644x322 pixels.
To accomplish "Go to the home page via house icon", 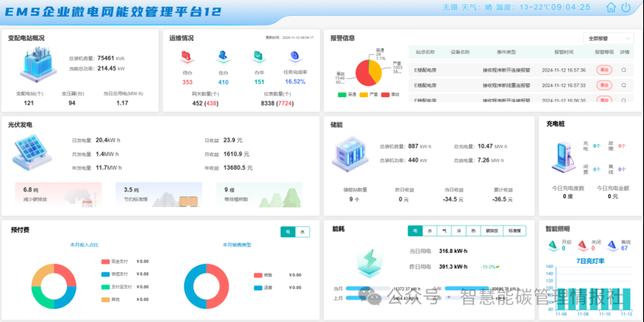I will pos(612,7).
